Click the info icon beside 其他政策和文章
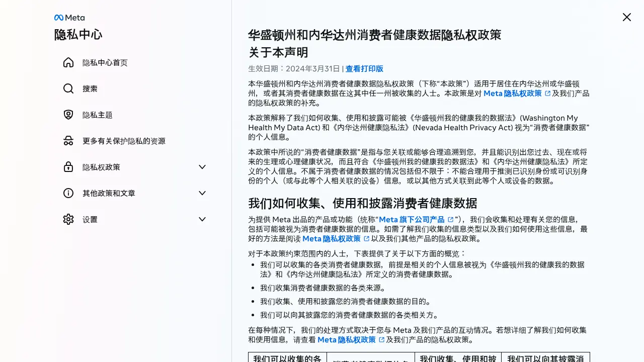This screenshot has height=362, width=644. click(x=68, y=193)
